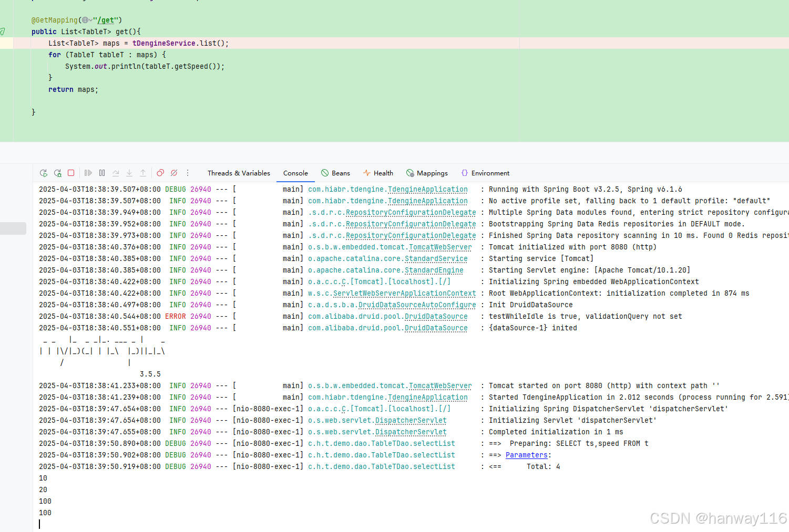
Task: Rerun the TdengineApplication debug session
Action: click(44, 173)
